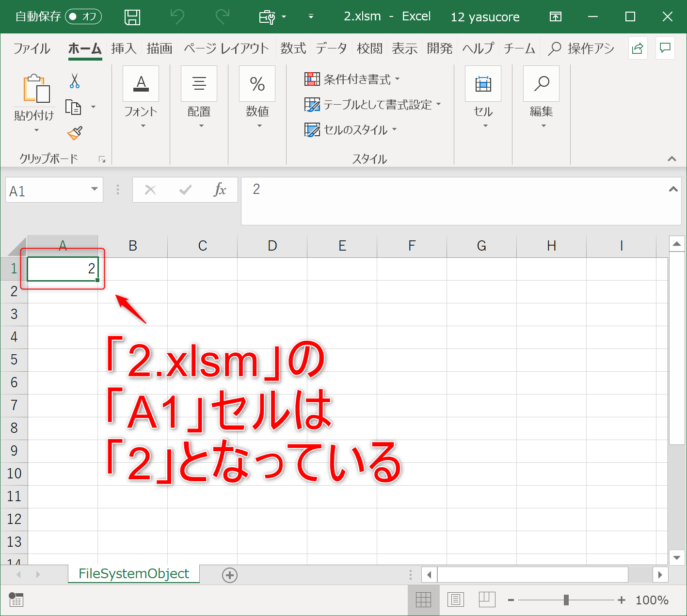Switch to Page Layout view icon
The width and height of the screenshot is (687, 616).
click(x=455, y=600)
